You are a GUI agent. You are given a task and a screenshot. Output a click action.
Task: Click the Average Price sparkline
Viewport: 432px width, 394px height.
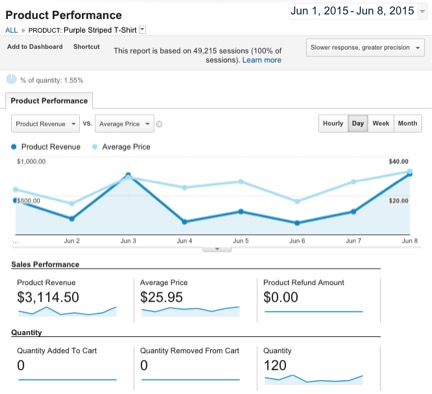pos(190,311)
